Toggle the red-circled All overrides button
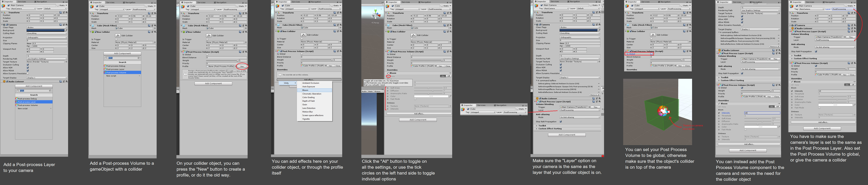The image size is (868, 185). 389,76
